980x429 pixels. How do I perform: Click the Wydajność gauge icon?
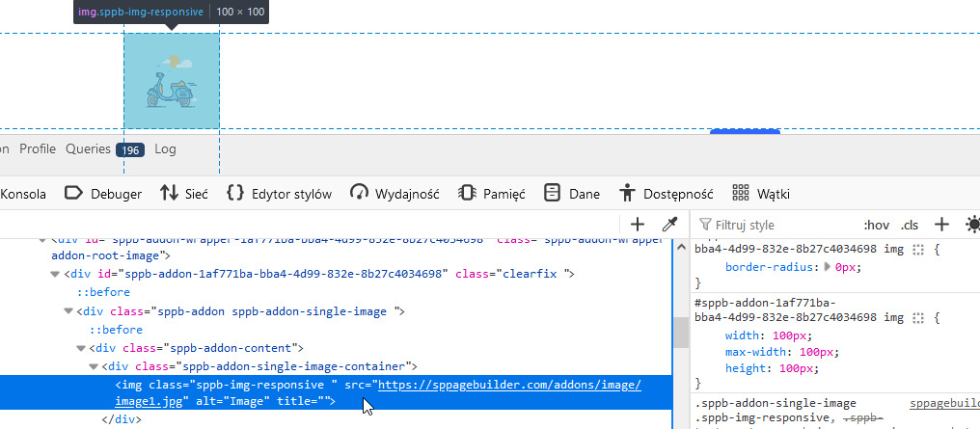pyautogui.click(x=360, y=193)
